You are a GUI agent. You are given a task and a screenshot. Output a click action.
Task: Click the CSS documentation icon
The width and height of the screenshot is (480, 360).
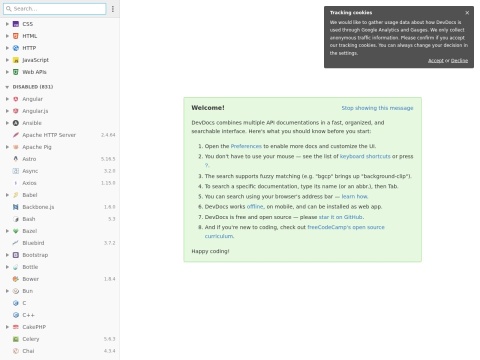[x=16, y=24]
